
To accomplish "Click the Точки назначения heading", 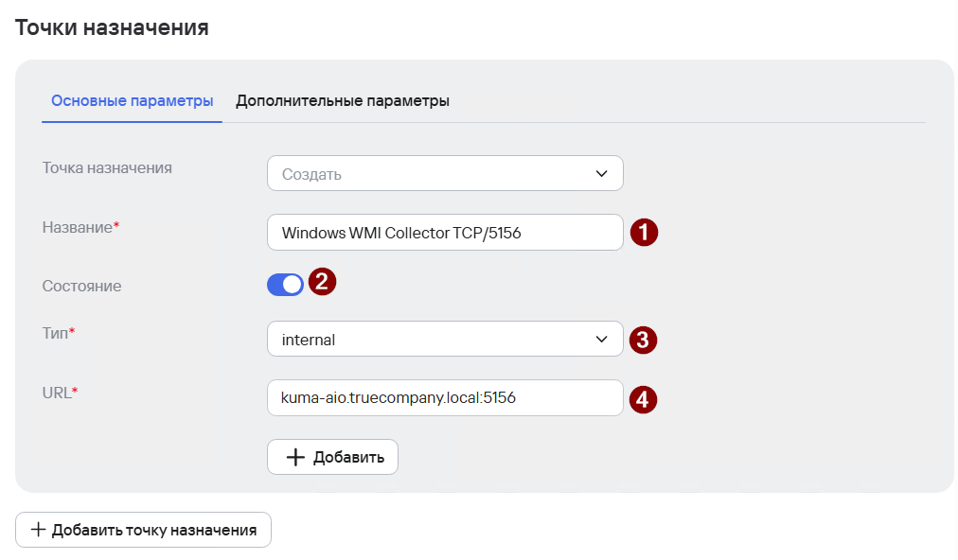I will coord(112,27).
